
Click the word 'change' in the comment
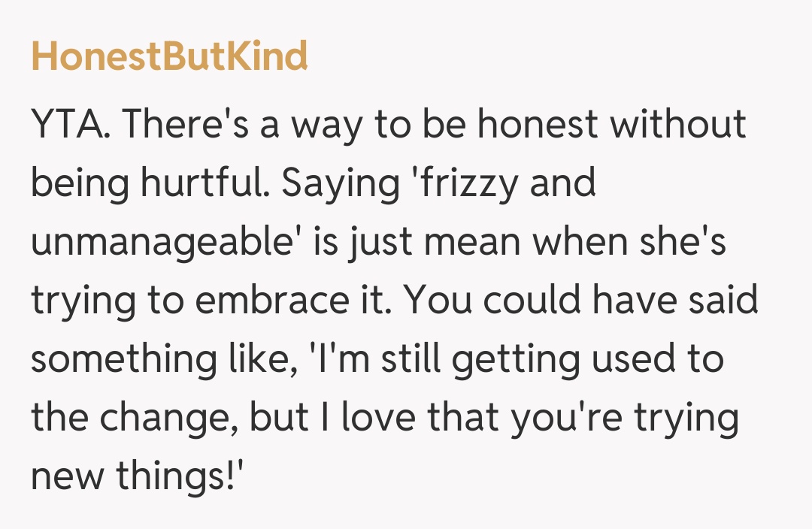pos(169,419)
